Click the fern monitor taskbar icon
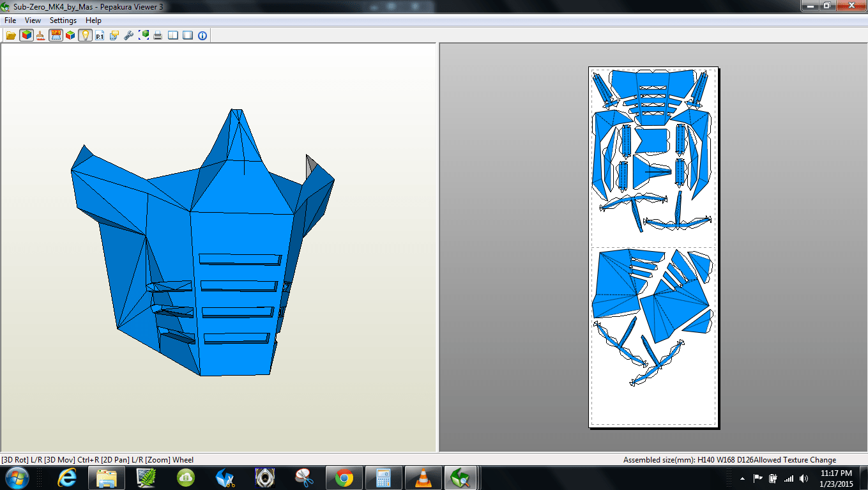868x490 pixels. (x=146, y=477)
